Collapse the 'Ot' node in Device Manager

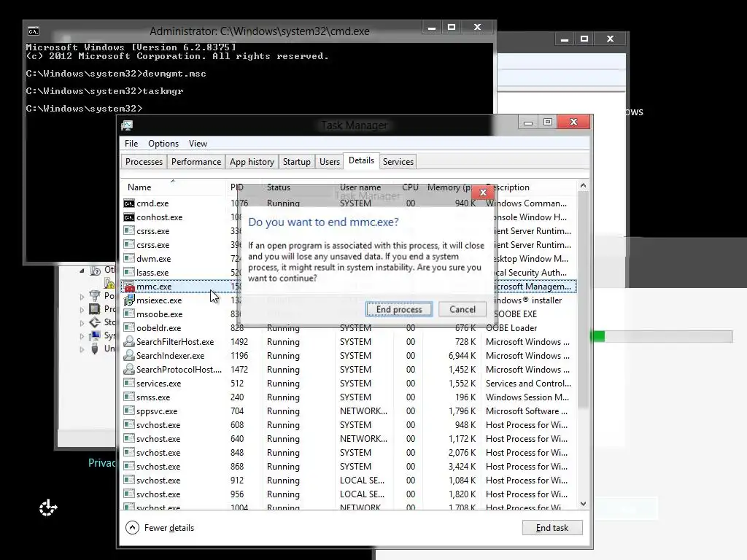82,271
